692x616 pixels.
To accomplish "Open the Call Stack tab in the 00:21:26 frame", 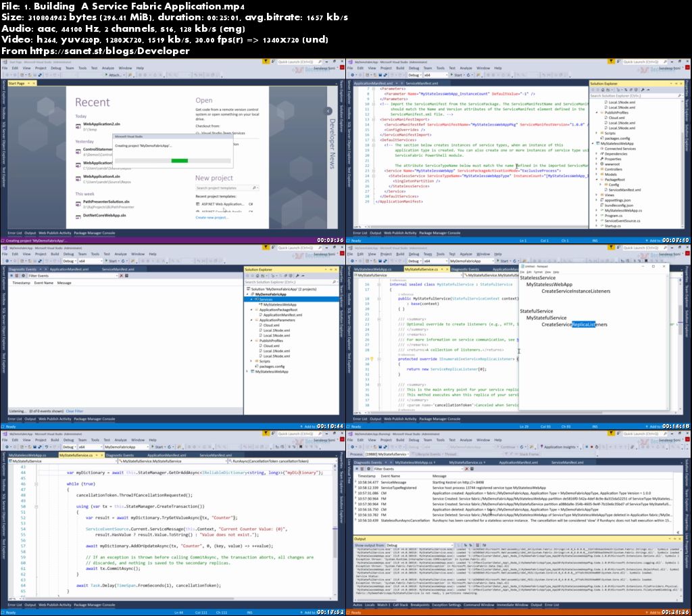I will [400, 605].
